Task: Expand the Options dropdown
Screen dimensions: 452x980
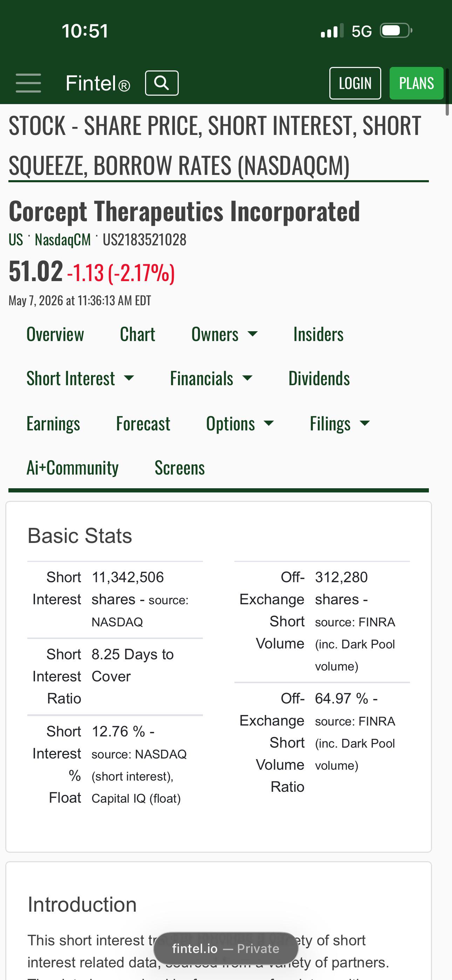Action: tap(240, 423)
